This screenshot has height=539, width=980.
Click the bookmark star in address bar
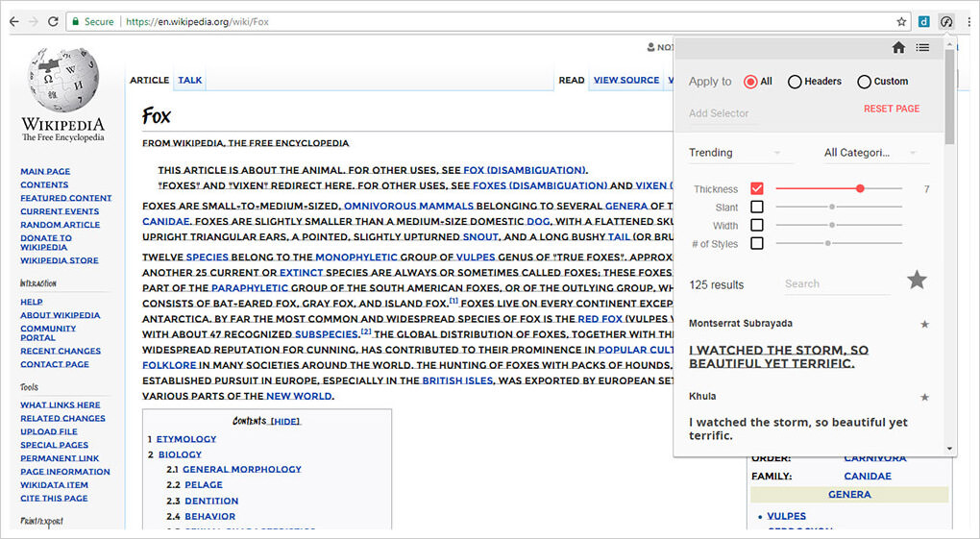(901, 21)
